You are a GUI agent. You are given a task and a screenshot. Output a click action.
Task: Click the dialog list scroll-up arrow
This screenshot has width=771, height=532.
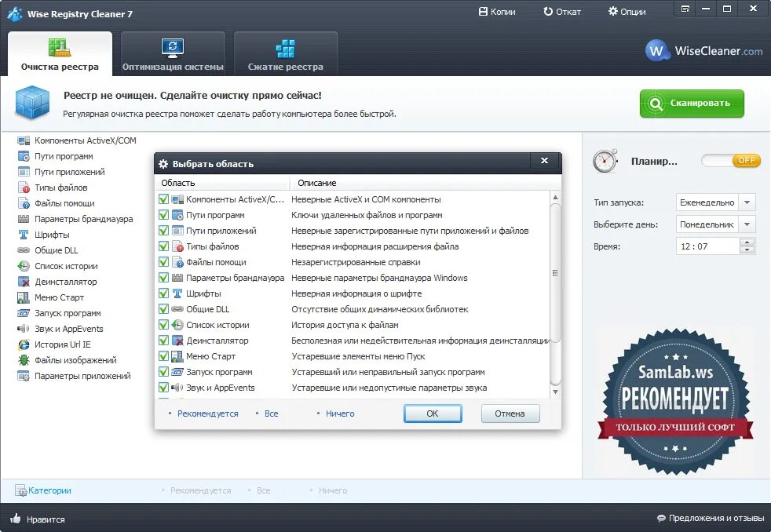coord(555,198)
